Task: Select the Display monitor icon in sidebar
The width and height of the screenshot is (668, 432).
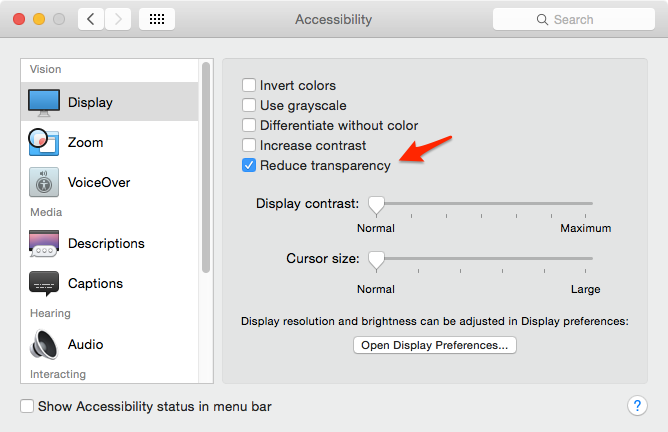Action: point(44,102)
